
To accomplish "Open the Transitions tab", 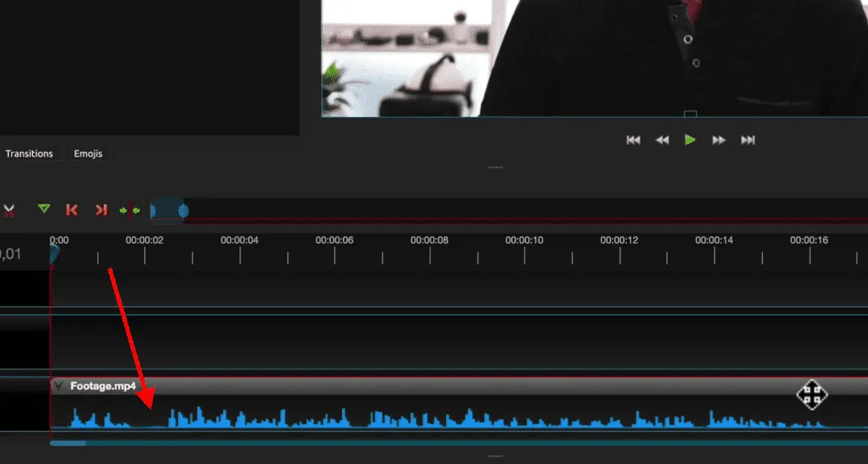I will [x=30, y=154].
